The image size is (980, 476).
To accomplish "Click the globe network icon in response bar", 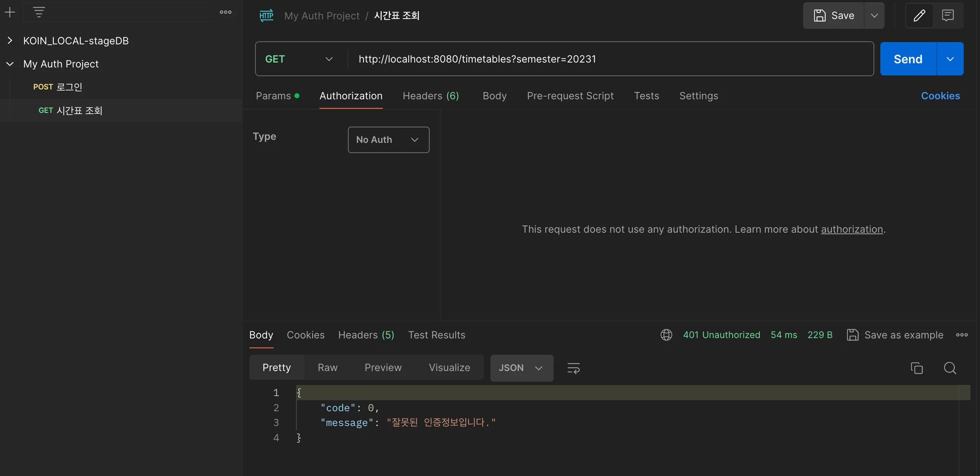I will tap(666, 335).
